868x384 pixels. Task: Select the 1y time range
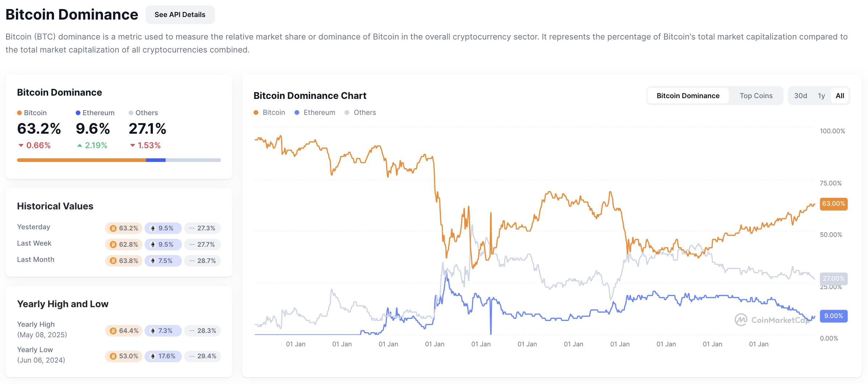coord(821,96)
